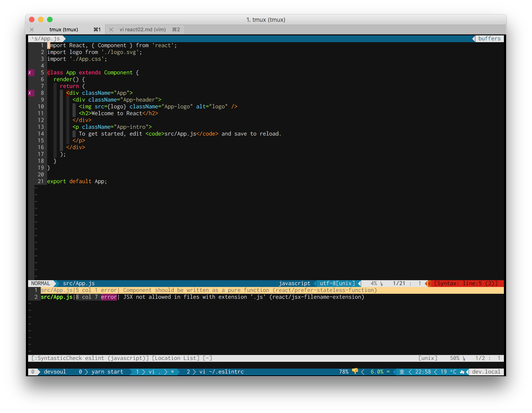This screenshot has height=413, width=532.
Task: Switch to tmux window 2 vi ~/.eslintrc
Action: click(215, 372)
